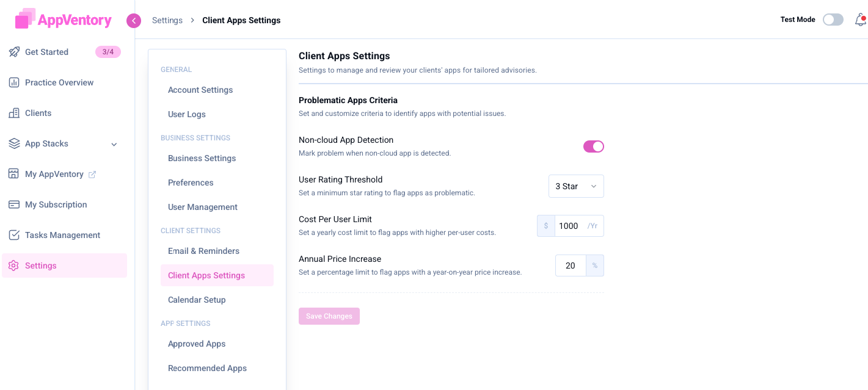This screenshot has height=390, width=868.
Task: Open Get Started in sidebar
Action: pyautogui.click(x=46, y=52)
